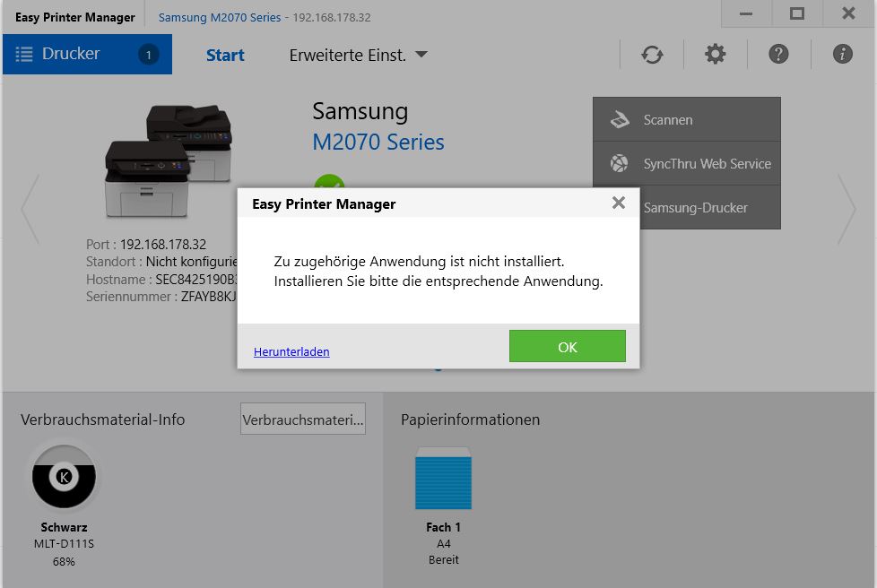Confirm the dialog with OK
The height and width of the screenshot is (588, 877).
coord(567,346)
